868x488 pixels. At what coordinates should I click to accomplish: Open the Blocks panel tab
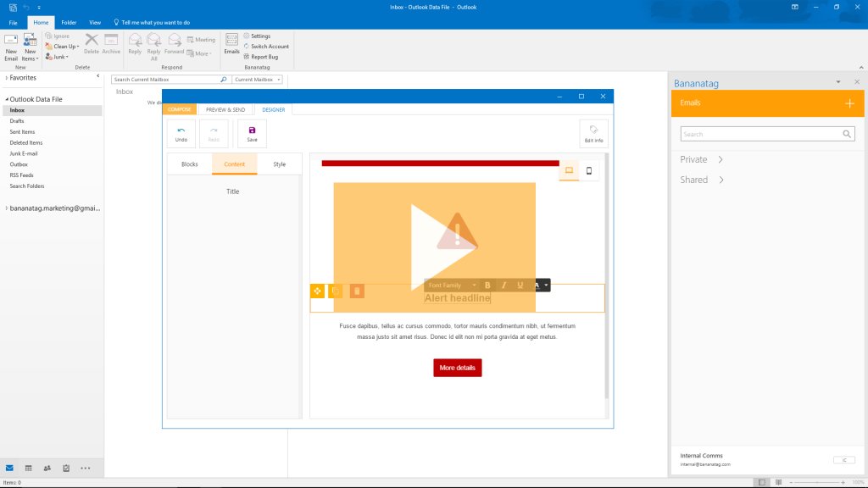[x=189, y=164]
